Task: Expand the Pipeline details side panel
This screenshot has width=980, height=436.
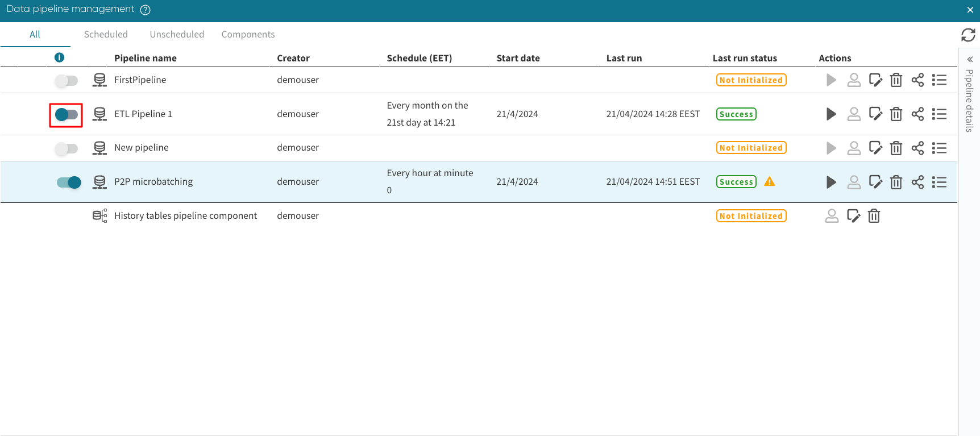Action: coord(970,59)
